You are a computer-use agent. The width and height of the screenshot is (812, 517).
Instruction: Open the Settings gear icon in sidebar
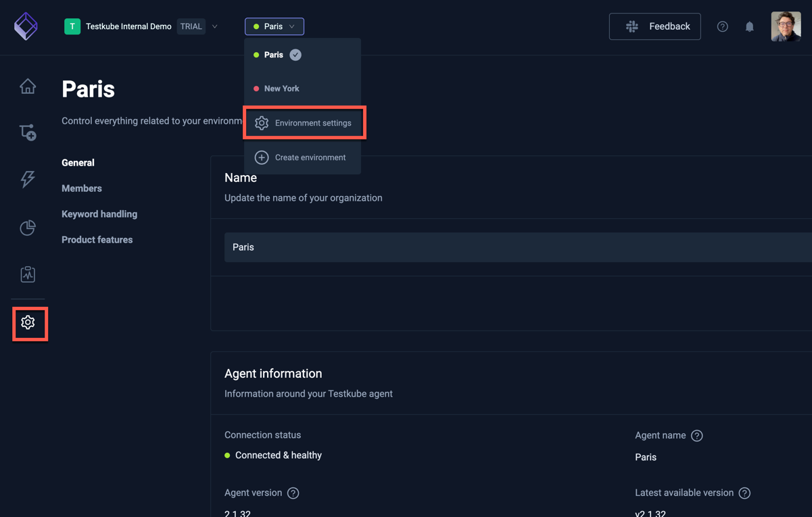pos(28,323)
